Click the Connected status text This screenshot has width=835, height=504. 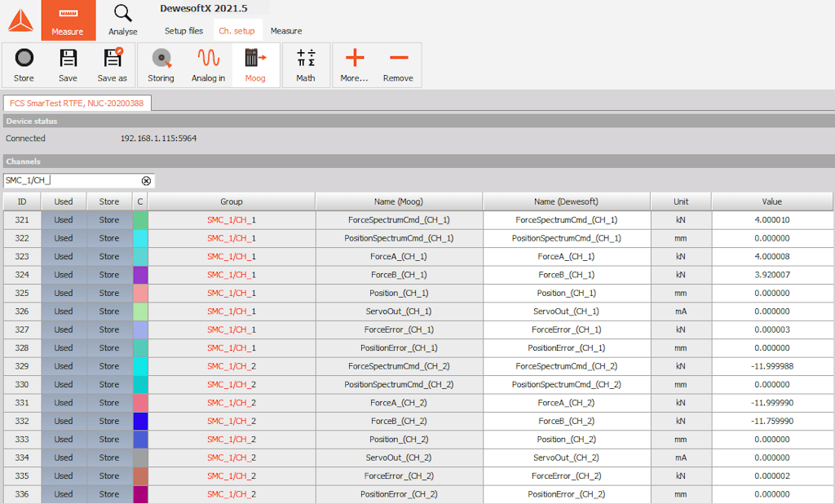pyautogui.click(x=25, y=139)
